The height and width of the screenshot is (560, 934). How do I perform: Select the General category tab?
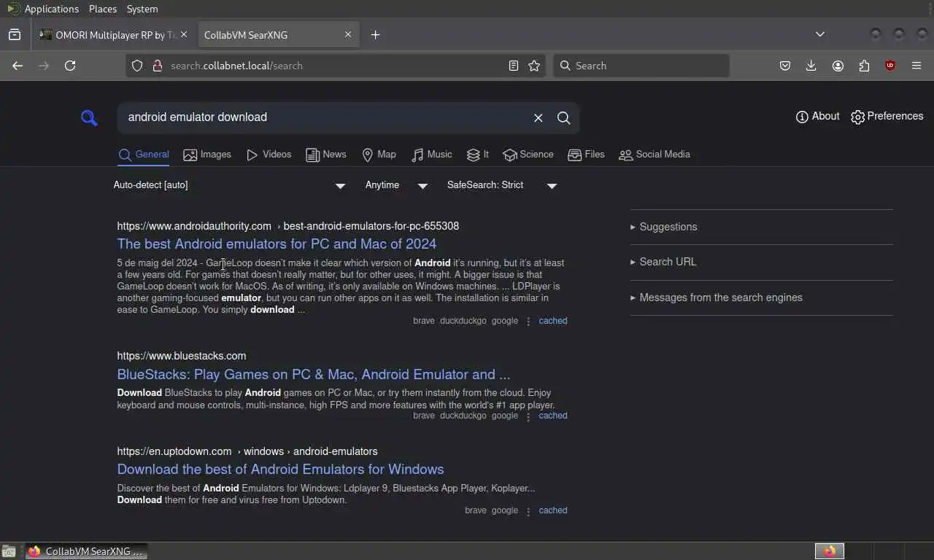[x=144, y=155]
